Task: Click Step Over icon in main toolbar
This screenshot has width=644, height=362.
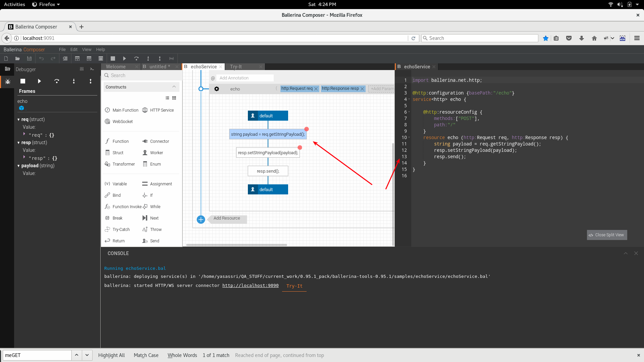Action: click(x=136, y=58)
